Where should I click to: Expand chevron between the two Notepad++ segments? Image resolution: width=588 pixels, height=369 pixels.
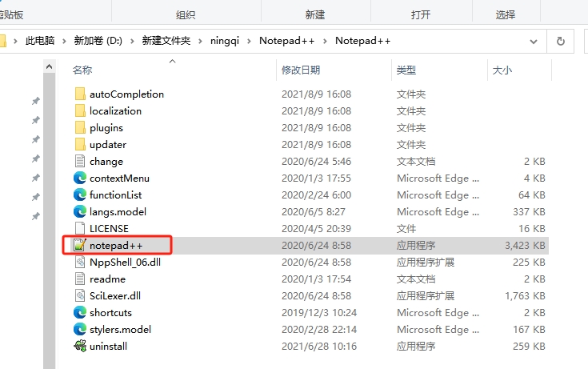[325, 41]
